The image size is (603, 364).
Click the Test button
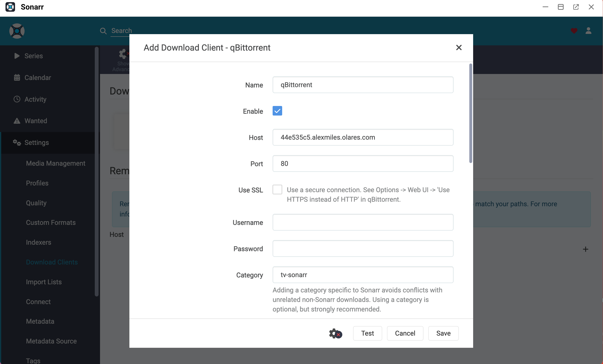[x=367, y=333]
